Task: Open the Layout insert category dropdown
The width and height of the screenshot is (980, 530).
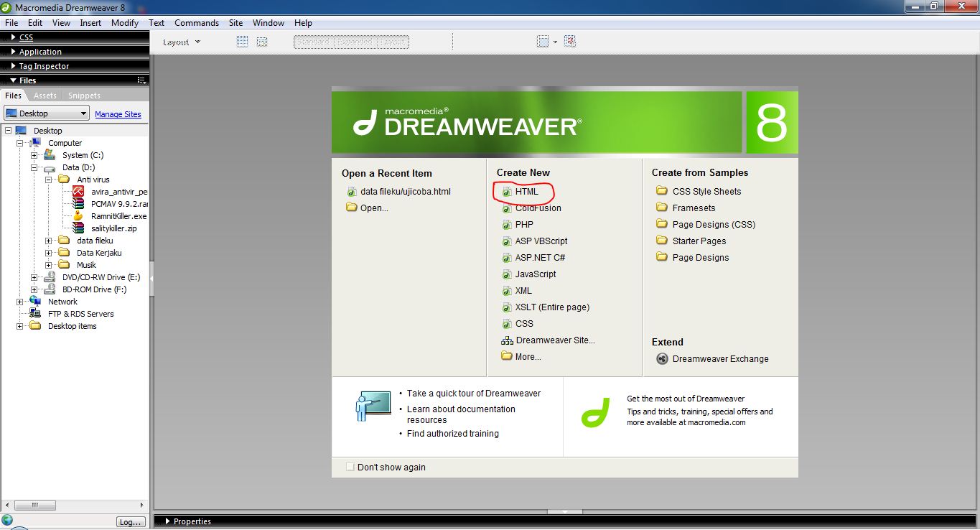Action: 182,42
